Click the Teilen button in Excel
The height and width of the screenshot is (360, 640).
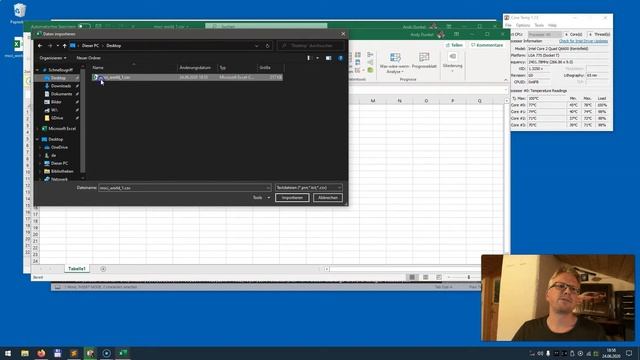coord(454,45)
